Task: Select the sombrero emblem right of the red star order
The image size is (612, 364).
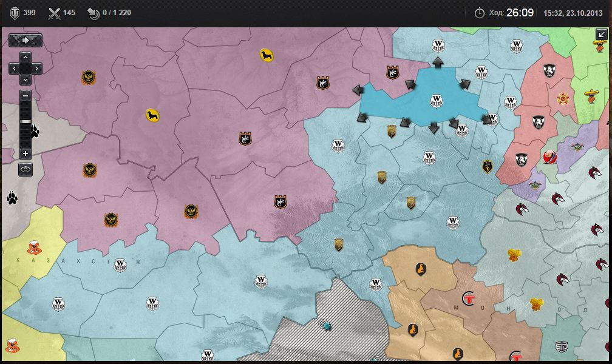Action: [592, 96]
